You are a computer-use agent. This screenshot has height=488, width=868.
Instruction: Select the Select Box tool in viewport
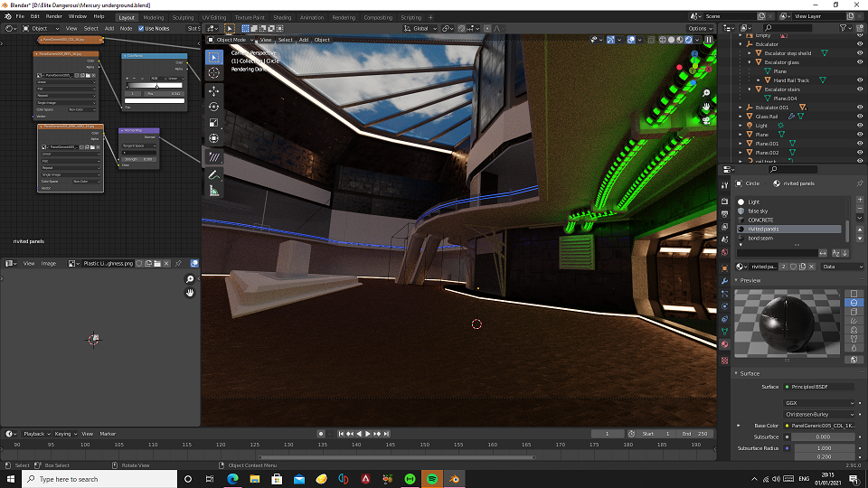click(213, 57)
